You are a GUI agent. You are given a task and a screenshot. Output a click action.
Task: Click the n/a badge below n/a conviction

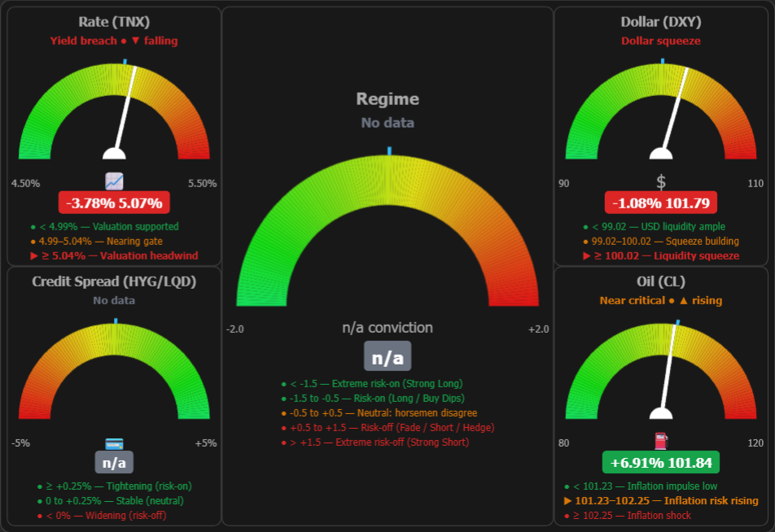pyautogui.click(x=387, y=356)
